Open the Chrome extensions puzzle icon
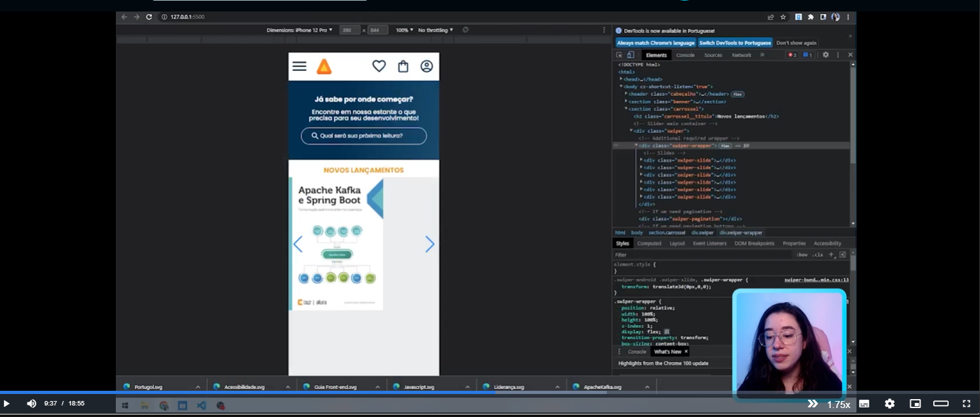This screenshot has height=417, width=980. click(x=811, y=17)
